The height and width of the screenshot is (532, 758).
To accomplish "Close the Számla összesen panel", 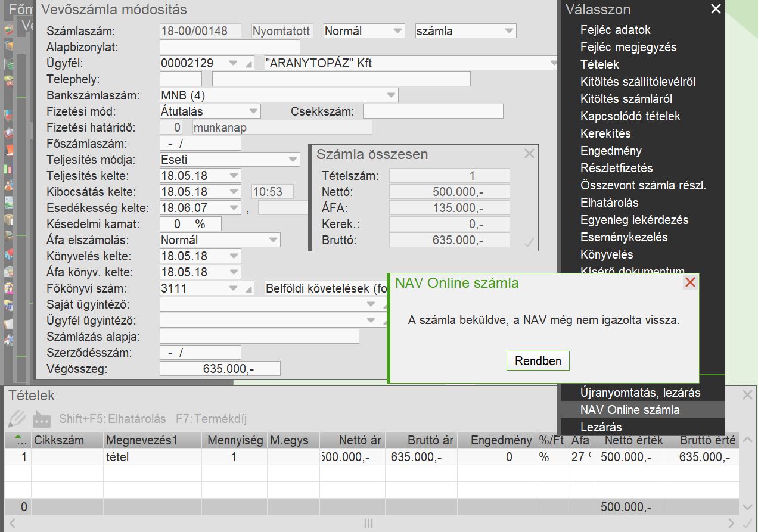I will 529,154.
